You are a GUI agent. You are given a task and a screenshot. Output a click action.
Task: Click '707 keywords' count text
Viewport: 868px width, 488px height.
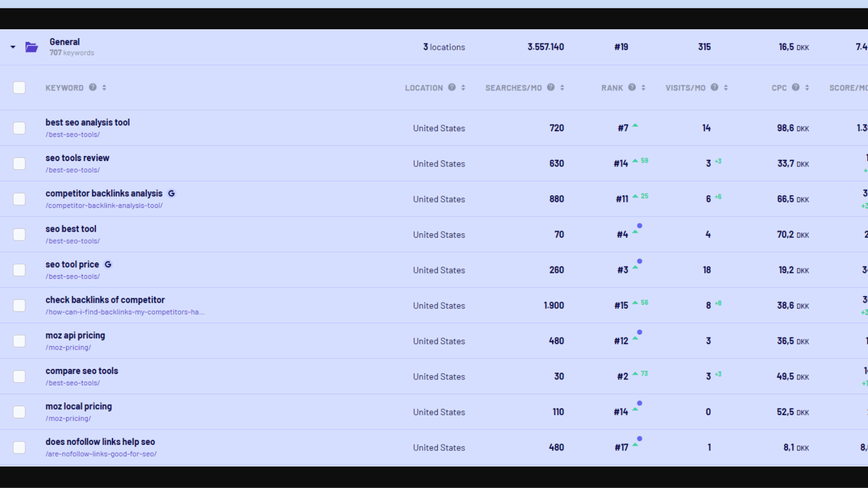pyautogui.click(x=72, y=53)
